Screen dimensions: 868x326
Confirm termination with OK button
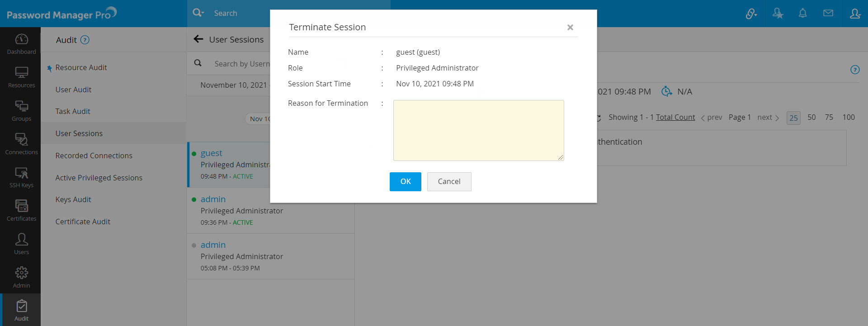pos(405,181)
